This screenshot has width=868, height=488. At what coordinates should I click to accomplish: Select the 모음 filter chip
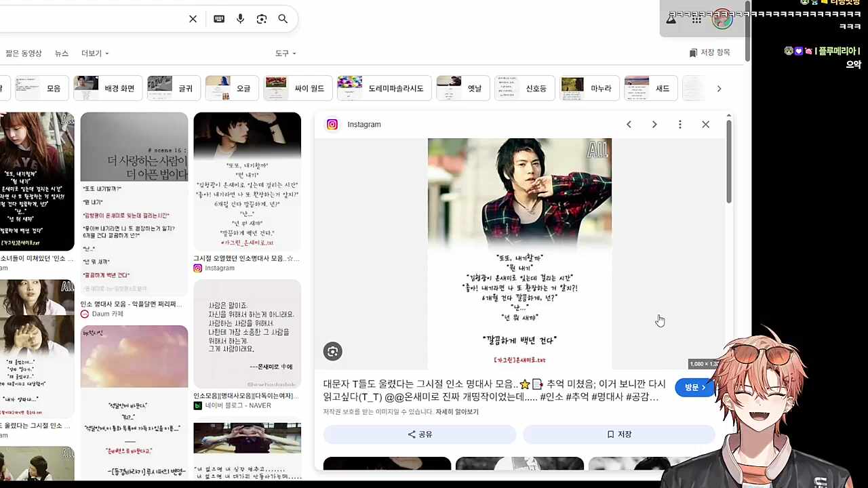pyautogui.click(x=41, y=88)
